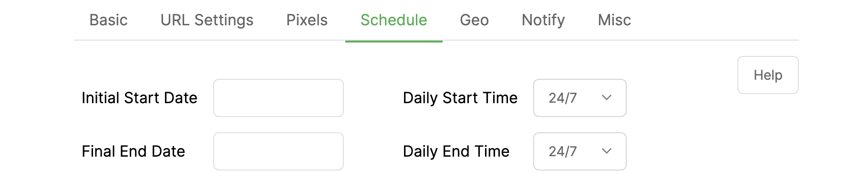Go to the Pixels tab
Viewport: 868px width, 192px height.
(307, 20)
